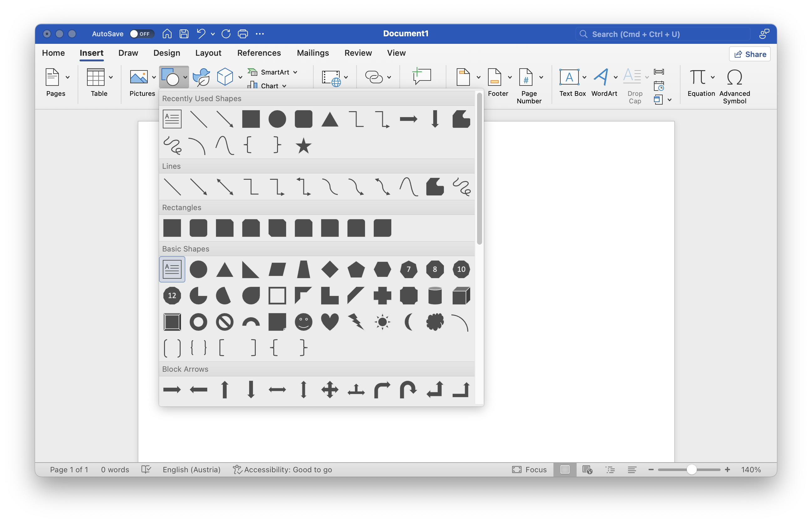Select the rounded rectangle in Rectangles

coord(198,228)
